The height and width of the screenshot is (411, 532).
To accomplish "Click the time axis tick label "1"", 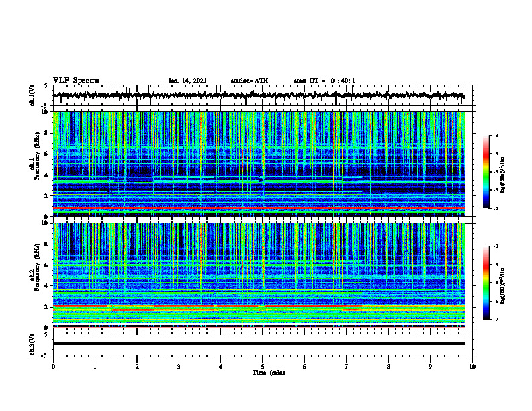I will coord(95,367).
